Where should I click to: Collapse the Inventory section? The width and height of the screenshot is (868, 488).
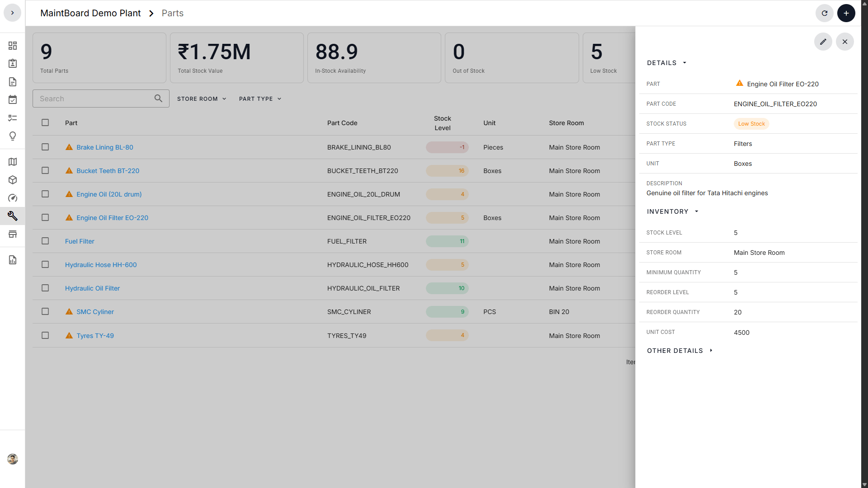(x=672, y=211)
